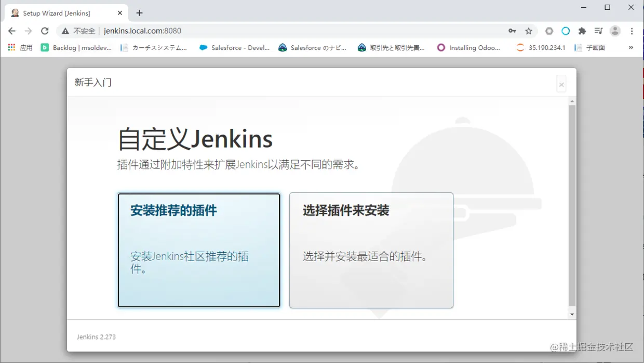
Task: Click the Jenkins 2.273 version text
Action: tap(96, 337)
